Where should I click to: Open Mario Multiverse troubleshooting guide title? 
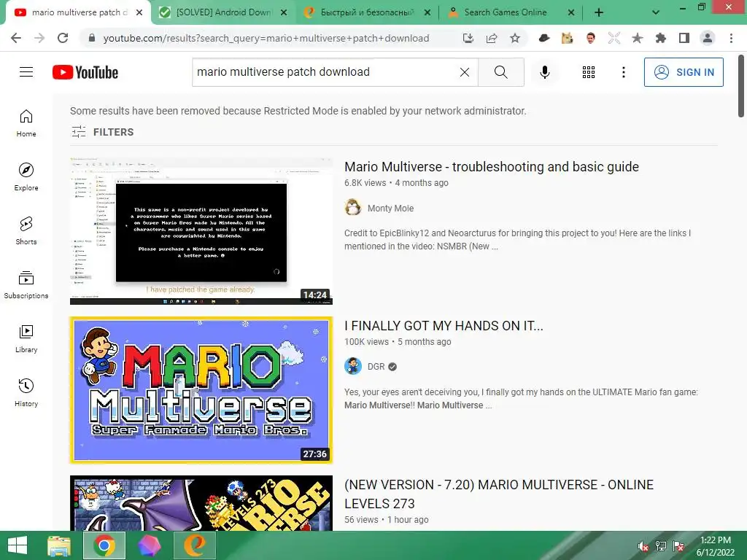pos(492,167)
